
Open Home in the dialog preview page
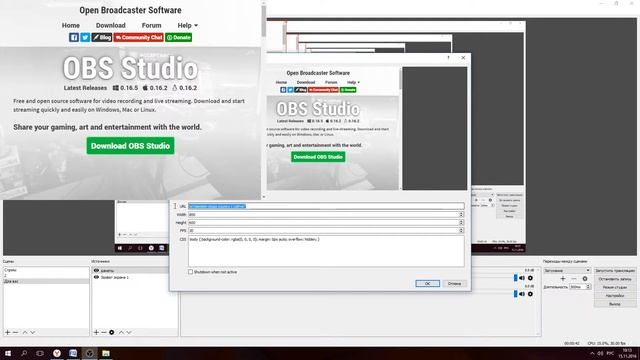pyautogui.click(x=281, y=82)
